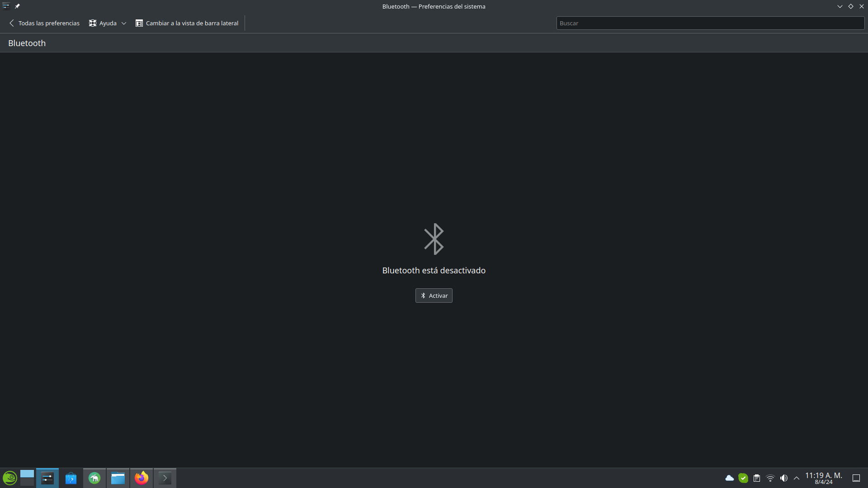Image resolution: width=868 pixels, height=488 pixels.
Task: Open the Wi-Fi network applet
Action: 770,478
